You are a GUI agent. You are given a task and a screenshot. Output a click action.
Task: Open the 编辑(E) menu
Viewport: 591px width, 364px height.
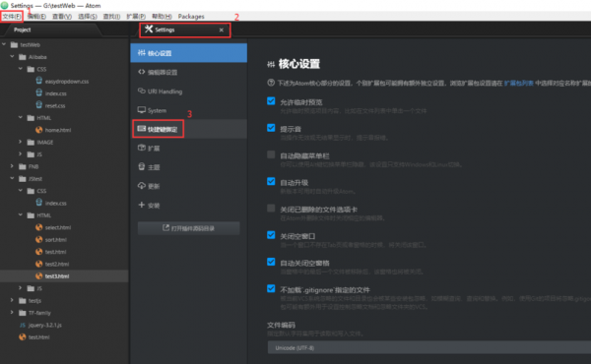click(36, 17)
